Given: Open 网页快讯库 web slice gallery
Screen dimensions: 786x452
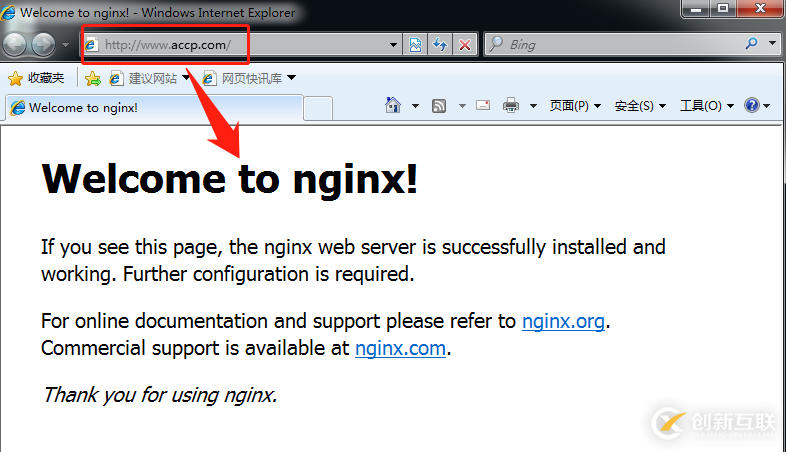Looking at the screenshot, I should tap(249, 78).
